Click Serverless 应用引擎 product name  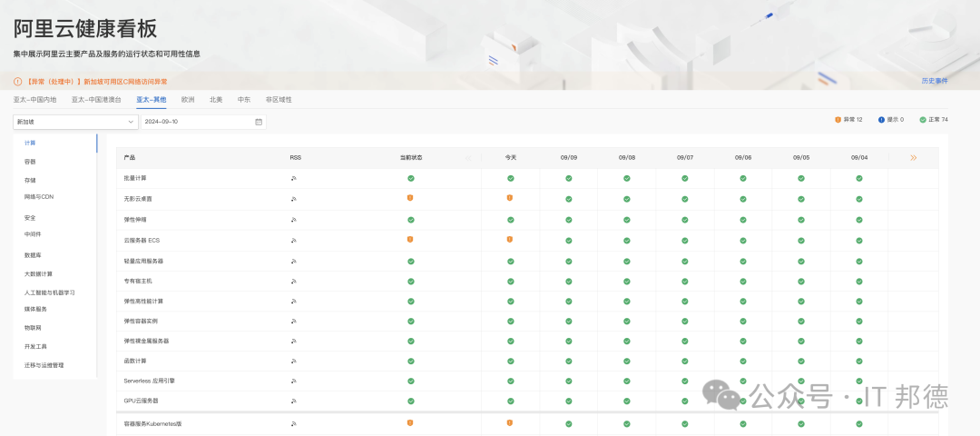(x=150, y=381)
